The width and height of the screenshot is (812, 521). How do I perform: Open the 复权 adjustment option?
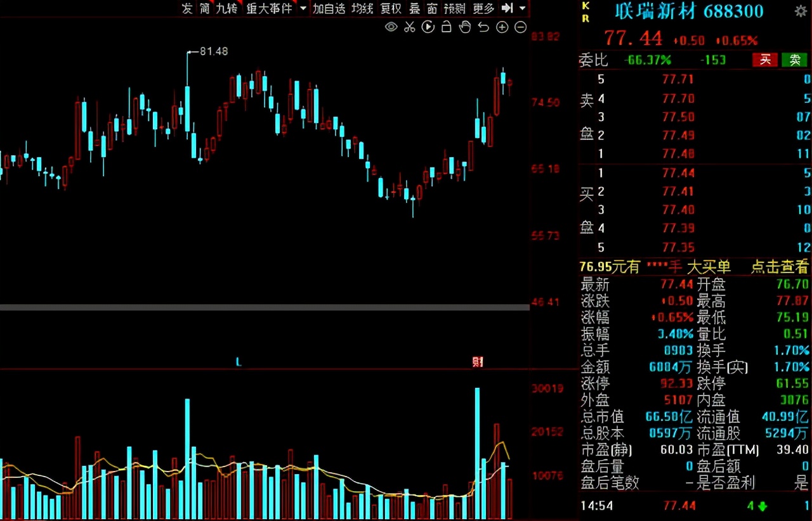(391, 8)
